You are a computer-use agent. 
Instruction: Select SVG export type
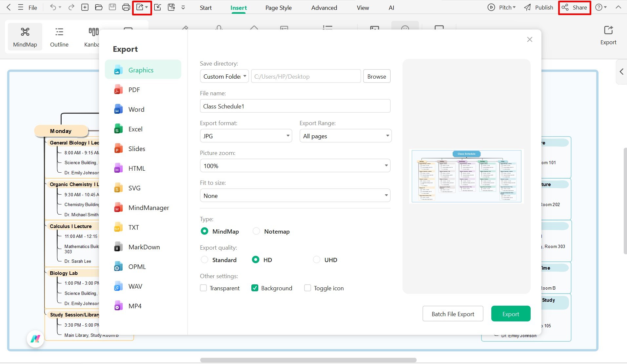coord(143,188)
